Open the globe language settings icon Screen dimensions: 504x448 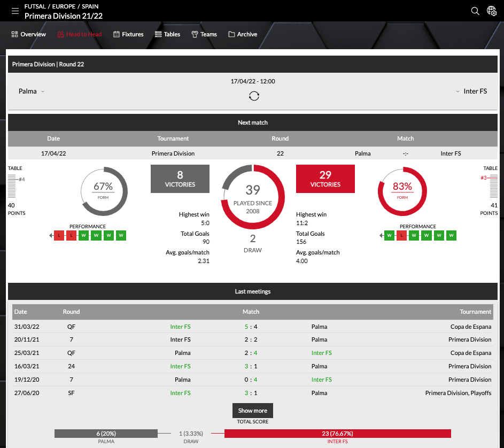click(x=492, y=11)
